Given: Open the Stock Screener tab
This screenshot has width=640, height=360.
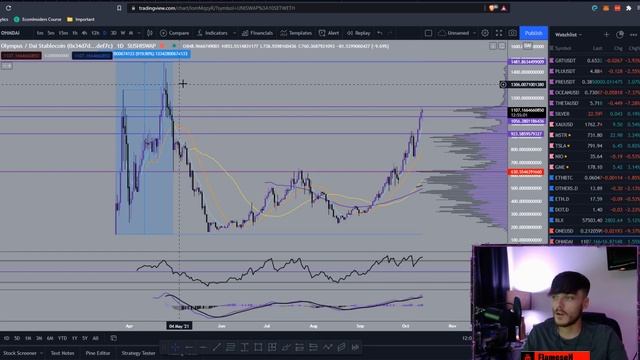Looking at the screenshot, I should pos(20,353).
